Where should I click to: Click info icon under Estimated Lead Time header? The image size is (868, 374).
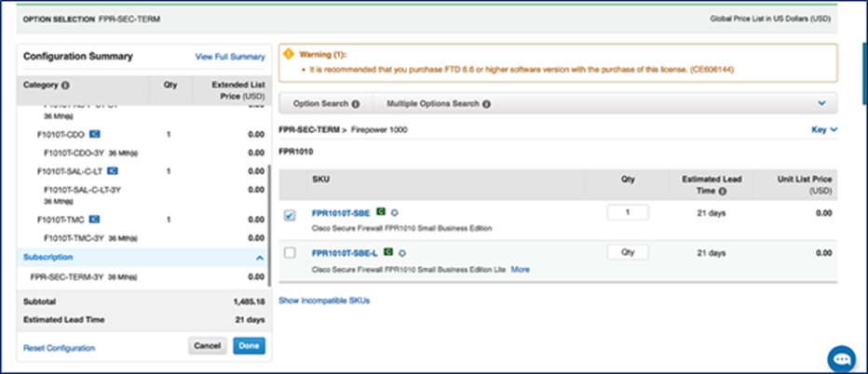[723, 192]
